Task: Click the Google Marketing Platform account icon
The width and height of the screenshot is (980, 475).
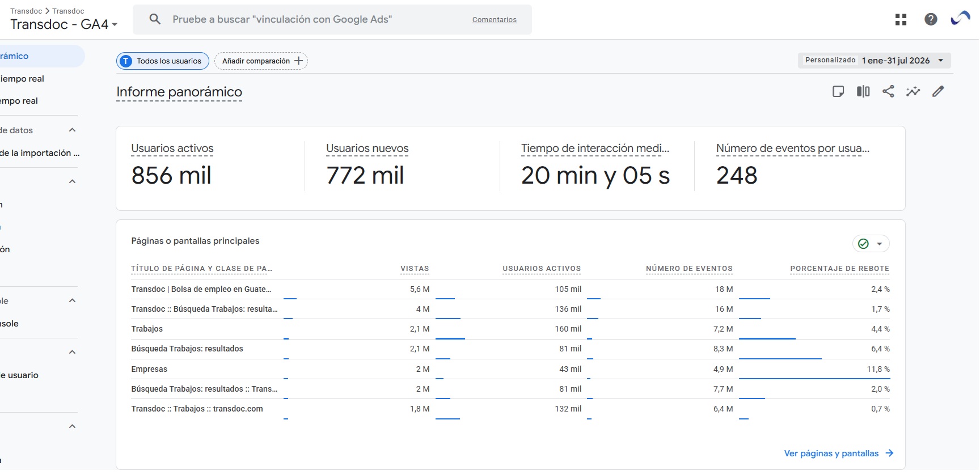Action: click(x=961, y=19)
